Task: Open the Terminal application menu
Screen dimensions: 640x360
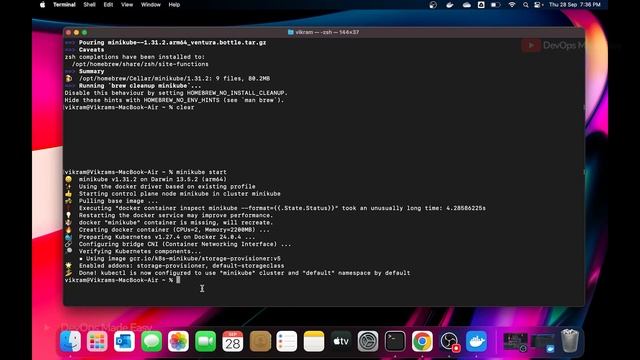Action: [64, 5]
